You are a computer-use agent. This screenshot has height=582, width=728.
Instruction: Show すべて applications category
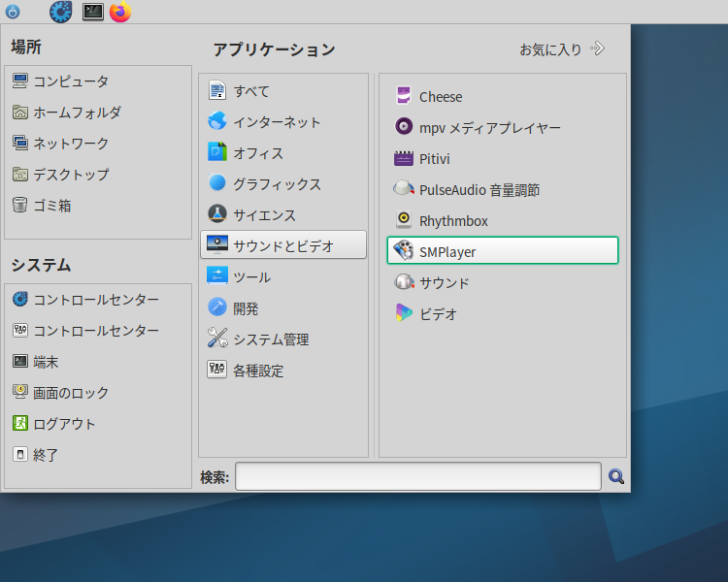pos(283,91)
